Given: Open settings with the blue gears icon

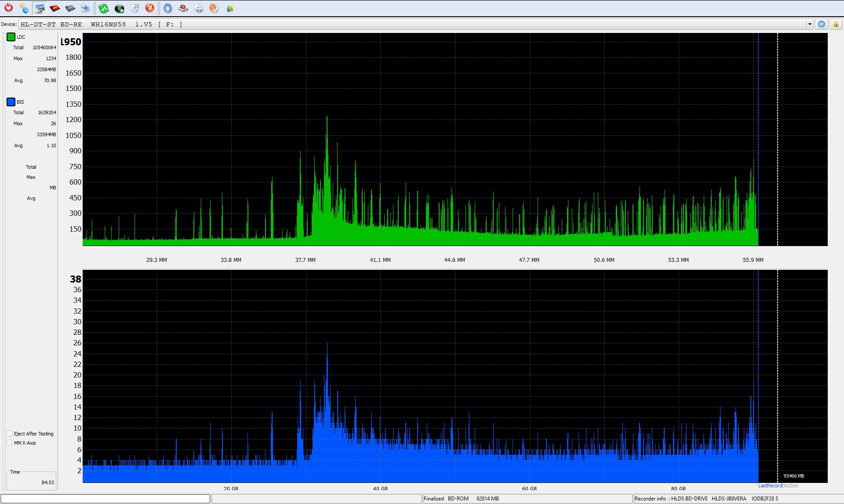Looking at the screenshot, I should 24,8.
